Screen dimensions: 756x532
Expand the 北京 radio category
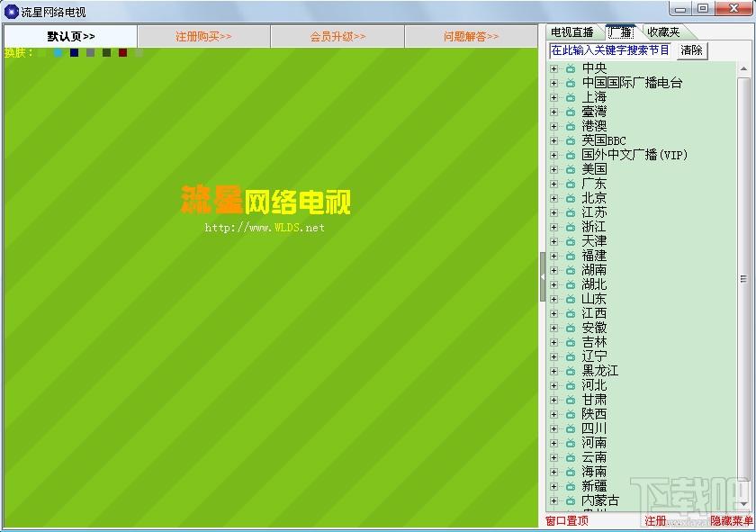553,199
